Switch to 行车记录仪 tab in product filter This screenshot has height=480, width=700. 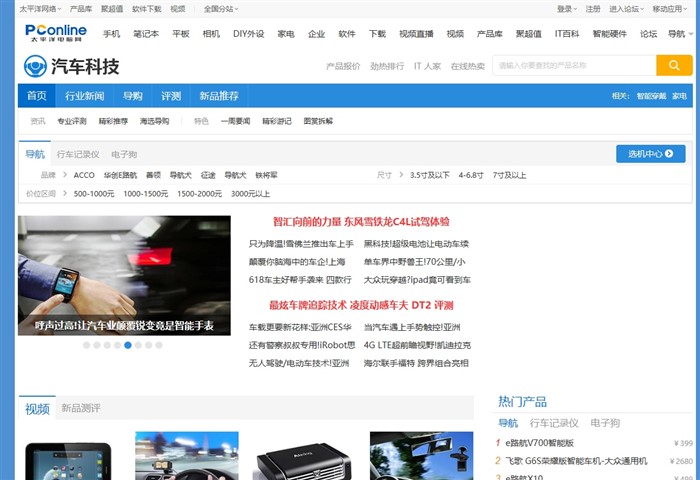78,154
